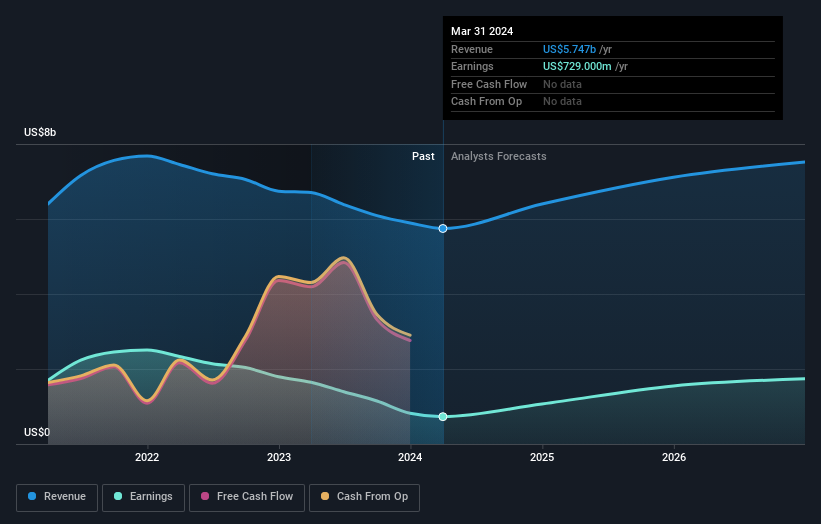Toggle the Revenue legend button
The image size is (821, 524).
coord(57,497)
